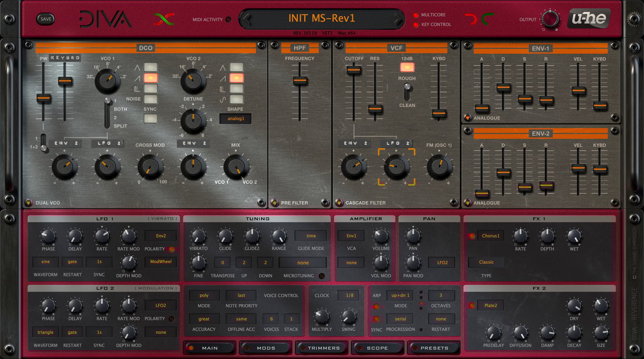Click the HPF FREQUENCY slider handle

[300, 80]
